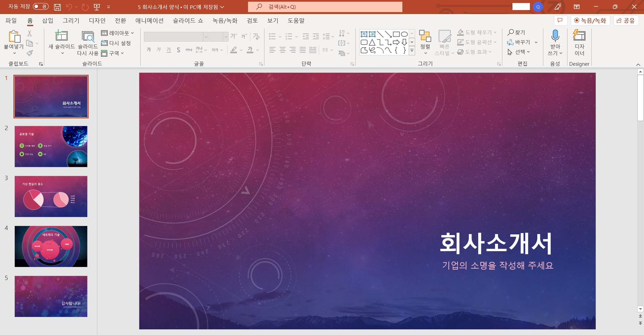Collapse the ribbon with the chevron
This screenshot has height=335, width=644.
(638, 64)
